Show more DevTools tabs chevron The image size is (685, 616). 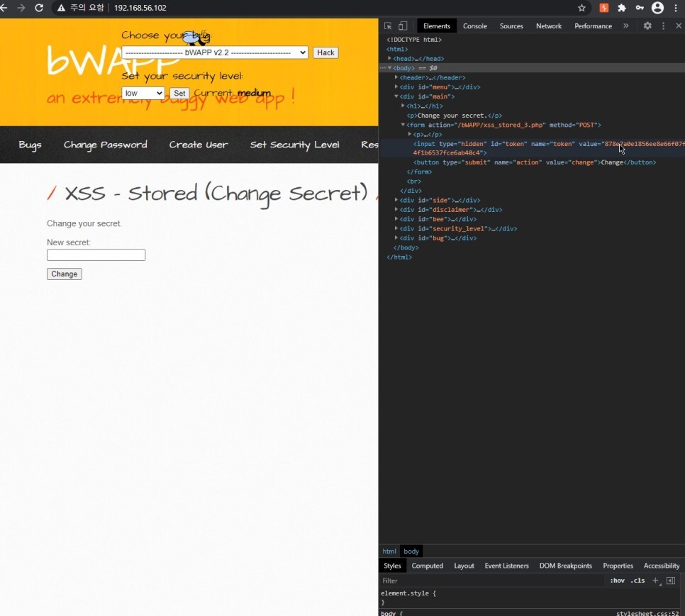coord(626,26)
